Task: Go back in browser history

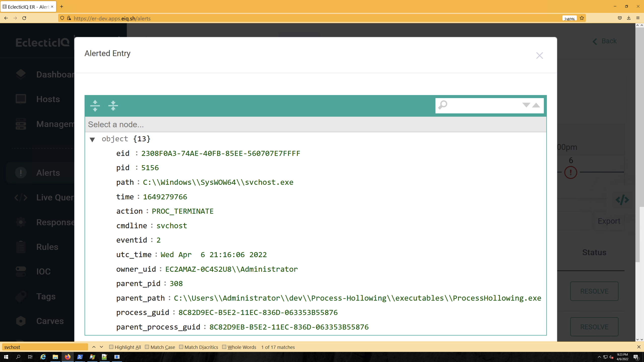Action: click(x=6, y=18)
